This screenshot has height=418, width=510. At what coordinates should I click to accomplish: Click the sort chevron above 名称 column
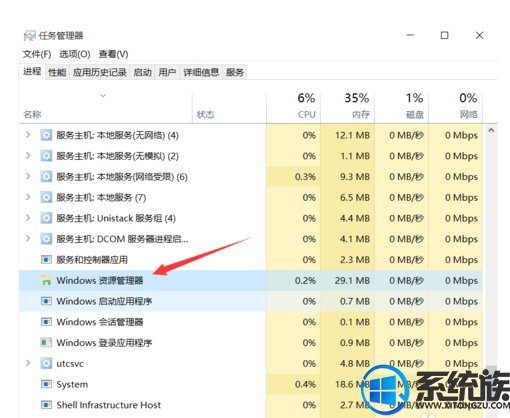click(103, 96)
